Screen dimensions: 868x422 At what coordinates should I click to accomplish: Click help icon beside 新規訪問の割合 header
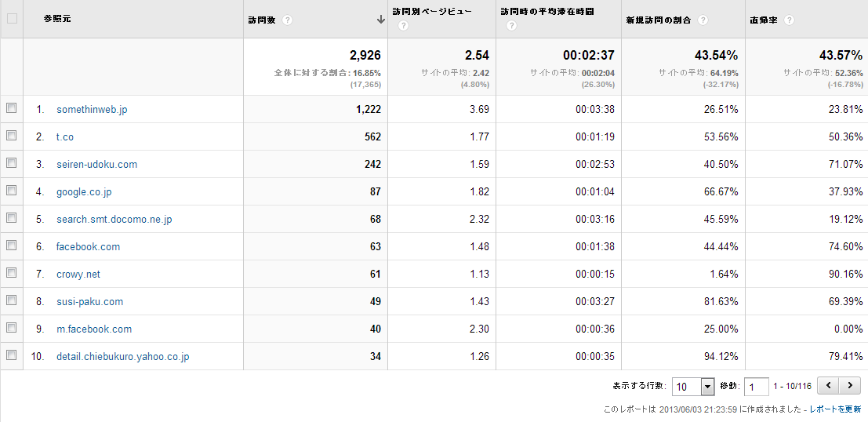click(703, 20)
